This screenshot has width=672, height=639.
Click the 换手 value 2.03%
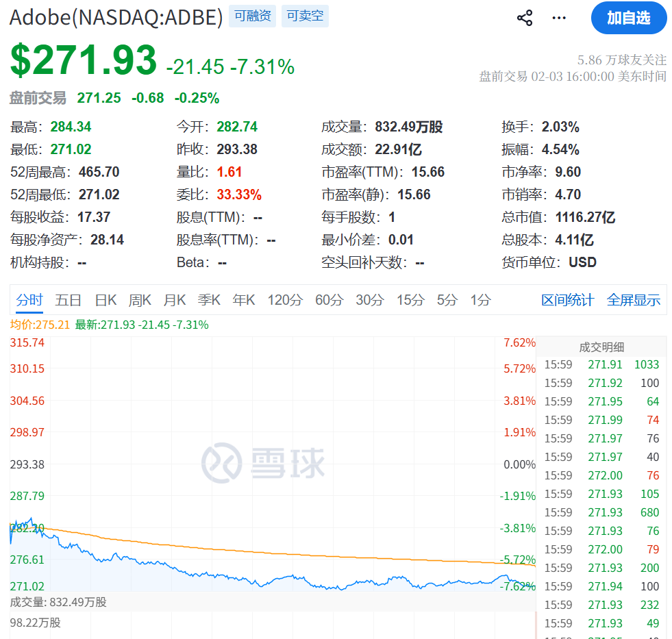pyautogui.click(x=560, y=127)
